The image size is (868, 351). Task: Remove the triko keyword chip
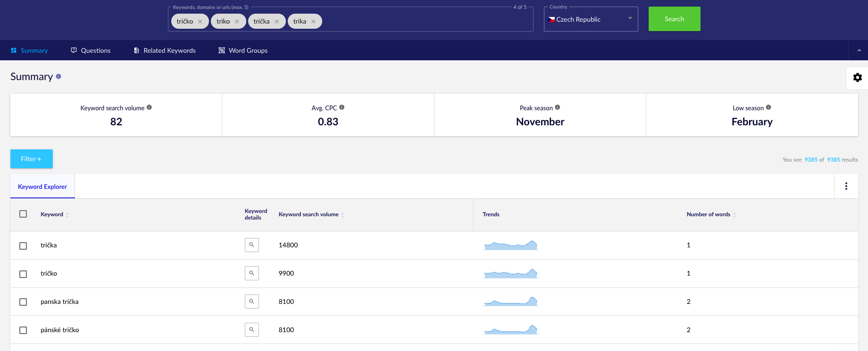(237, 22)
